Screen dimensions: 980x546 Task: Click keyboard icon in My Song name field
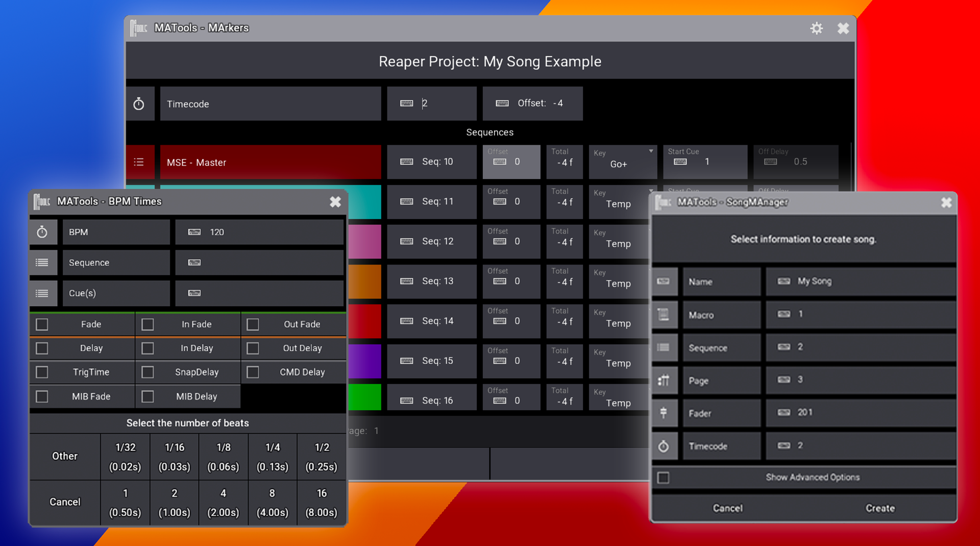(784, 281)
